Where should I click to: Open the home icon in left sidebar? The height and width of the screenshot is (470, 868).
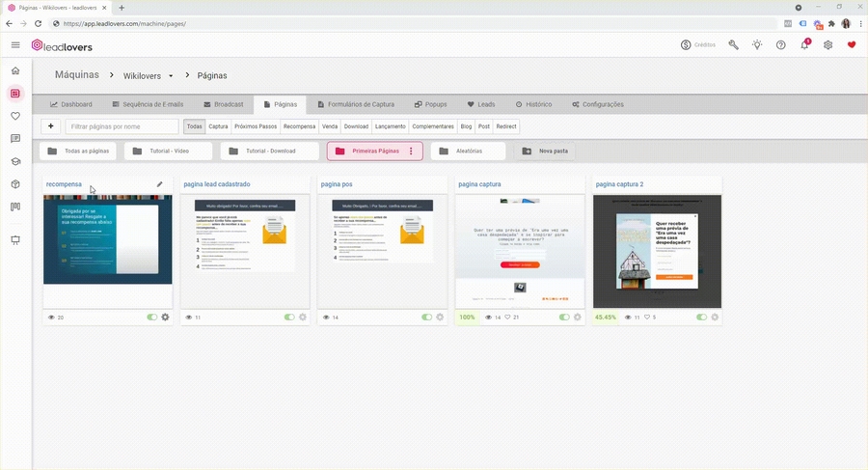(x=14, y=70)
